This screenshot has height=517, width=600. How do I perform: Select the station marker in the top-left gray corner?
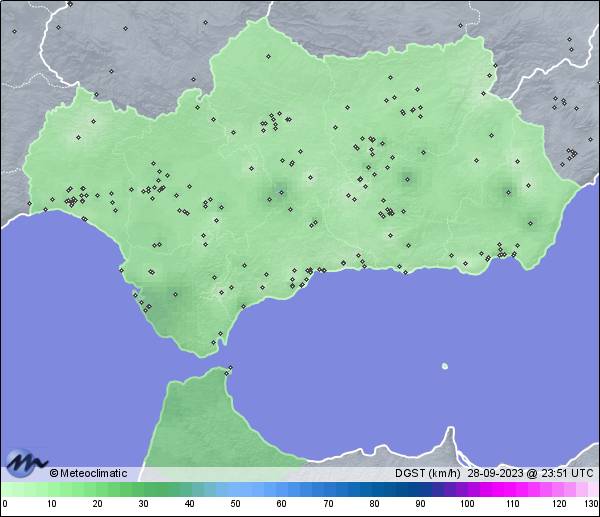[15, 31]
